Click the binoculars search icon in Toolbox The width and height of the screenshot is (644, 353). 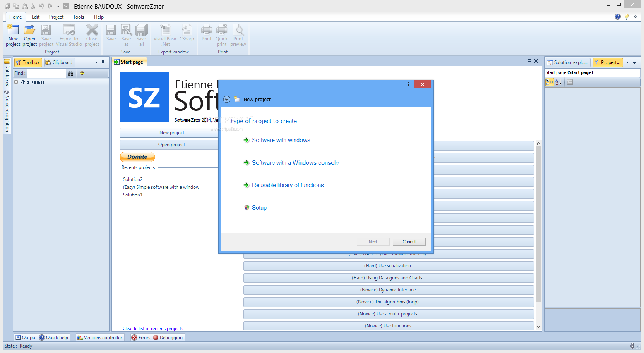pyautogui.click(x=70, y=73)
